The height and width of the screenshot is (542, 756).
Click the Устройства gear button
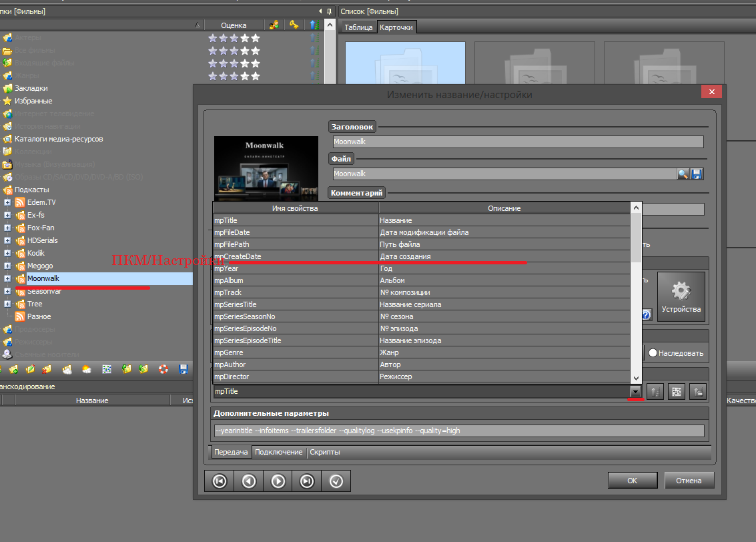tap(681, 296)
